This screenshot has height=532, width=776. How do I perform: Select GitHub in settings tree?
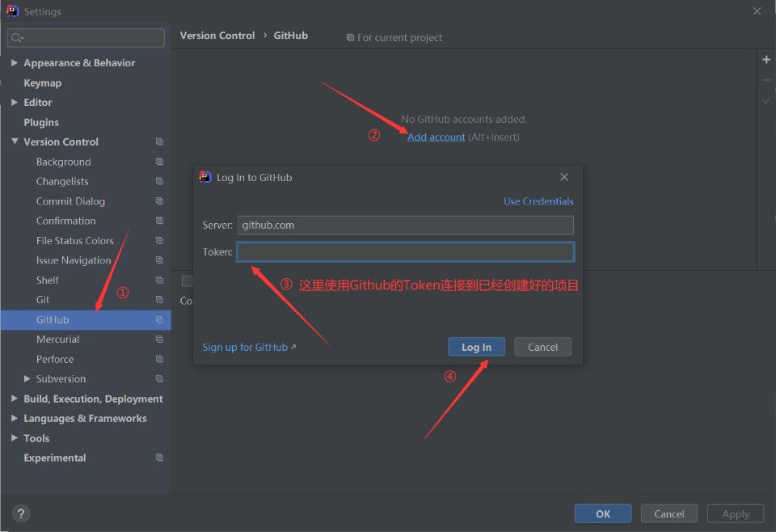86,319
